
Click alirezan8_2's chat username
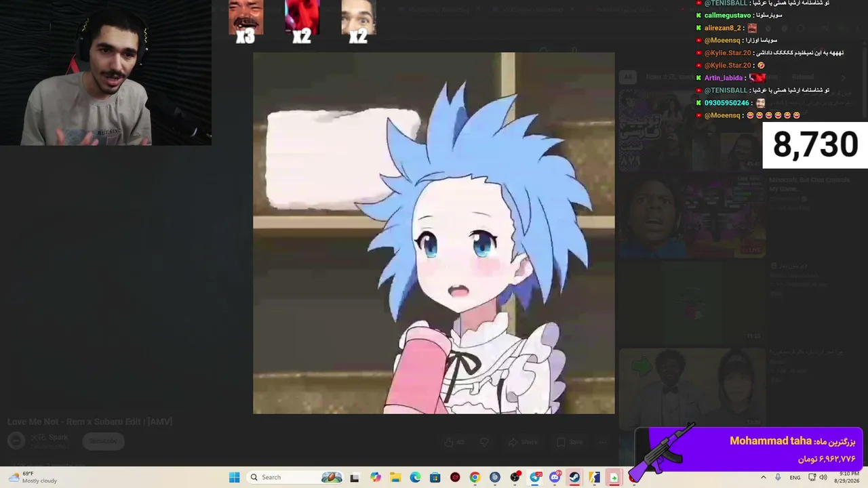click(723, 28)
